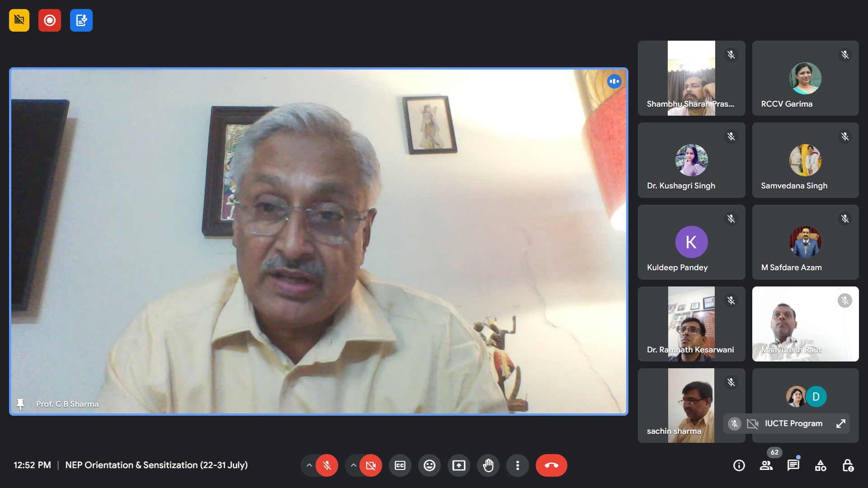Expand video settings arrow beside camera
Image resolution: width=868 pixels, height=488 pixels.
(353, 465)
